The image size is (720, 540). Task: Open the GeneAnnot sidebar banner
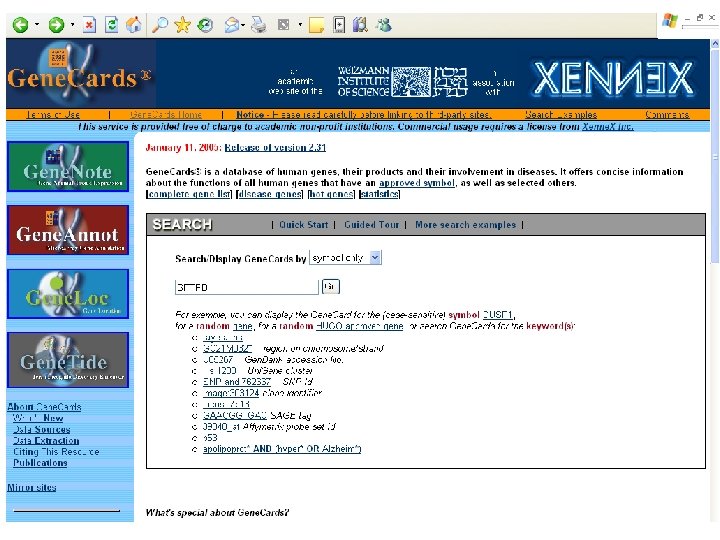[68, 230]
